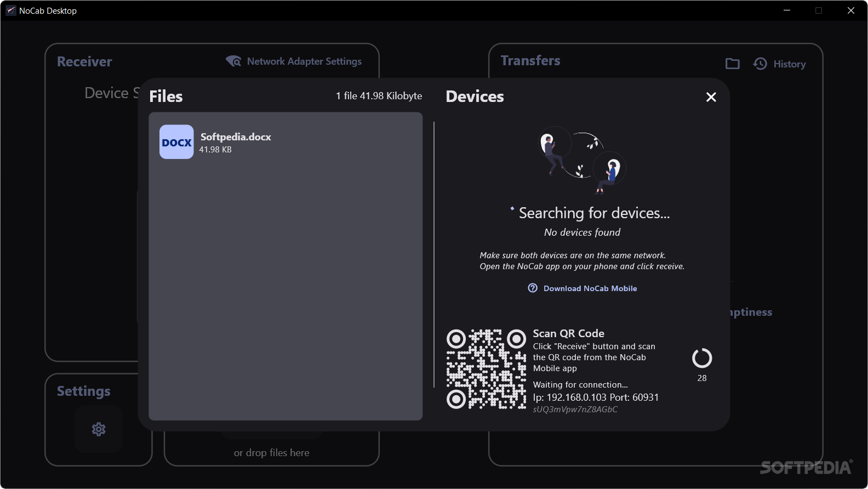
Task: Click the 41.98 KB file size label
Action: tap(215, 150)
